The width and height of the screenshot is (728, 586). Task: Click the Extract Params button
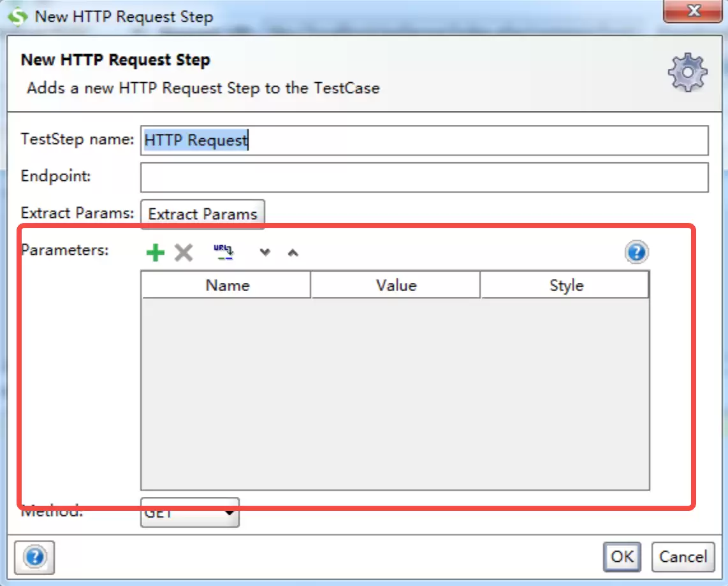click(x=203, y=214)
